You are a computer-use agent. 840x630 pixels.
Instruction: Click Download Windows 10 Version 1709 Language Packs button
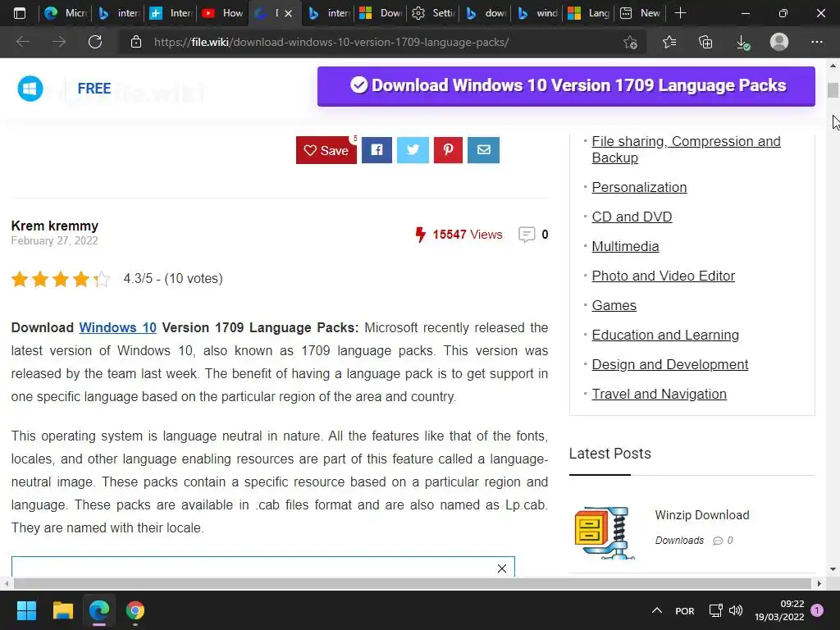(566, 86)
